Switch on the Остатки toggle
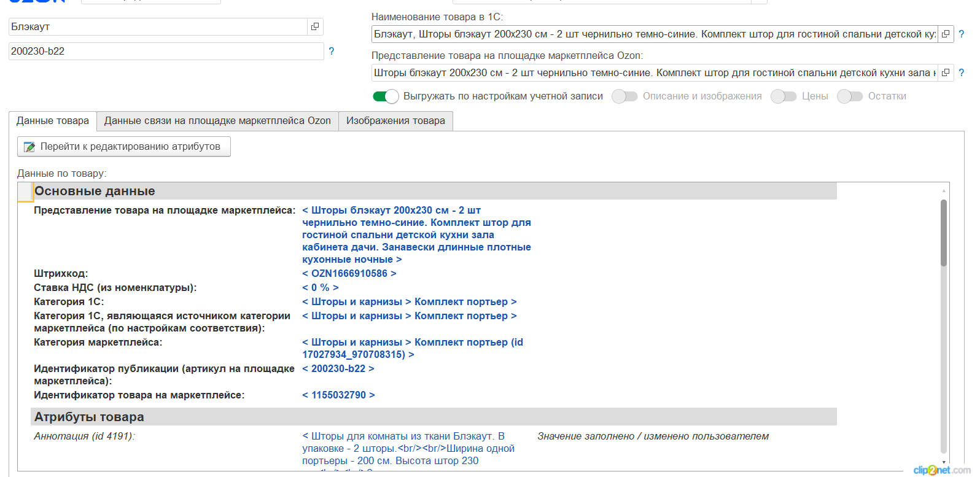Image resolution: width=980 pixels, height=477 pixels. (x=850, y=96)
